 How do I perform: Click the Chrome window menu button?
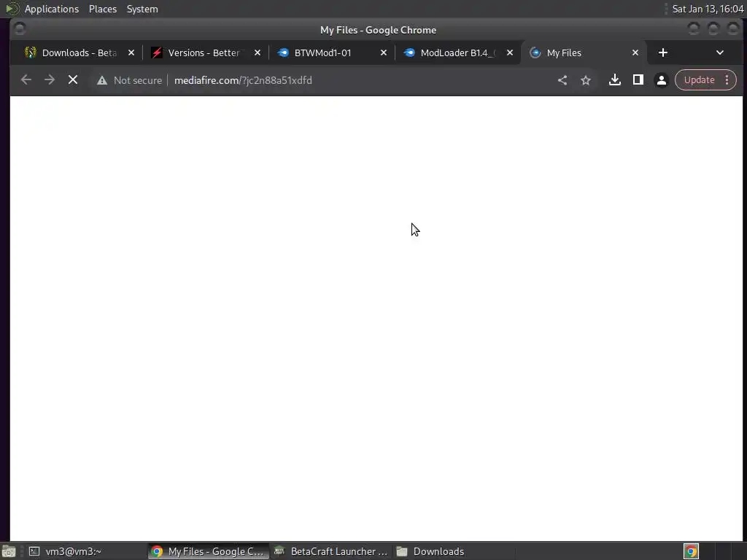20,29
